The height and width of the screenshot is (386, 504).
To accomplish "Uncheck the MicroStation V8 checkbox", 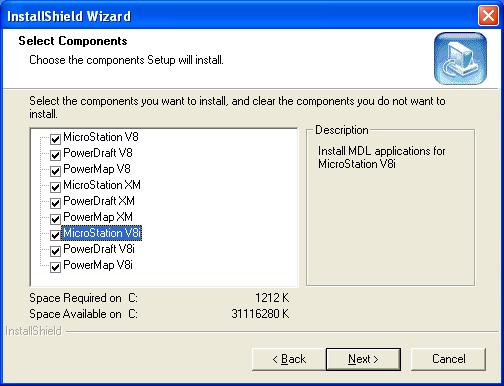I will (55, 139).
